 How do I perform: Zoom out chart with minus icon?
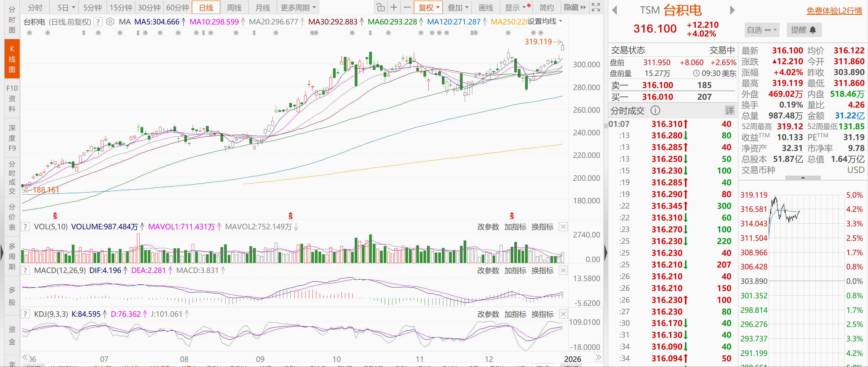pos(407,8)
